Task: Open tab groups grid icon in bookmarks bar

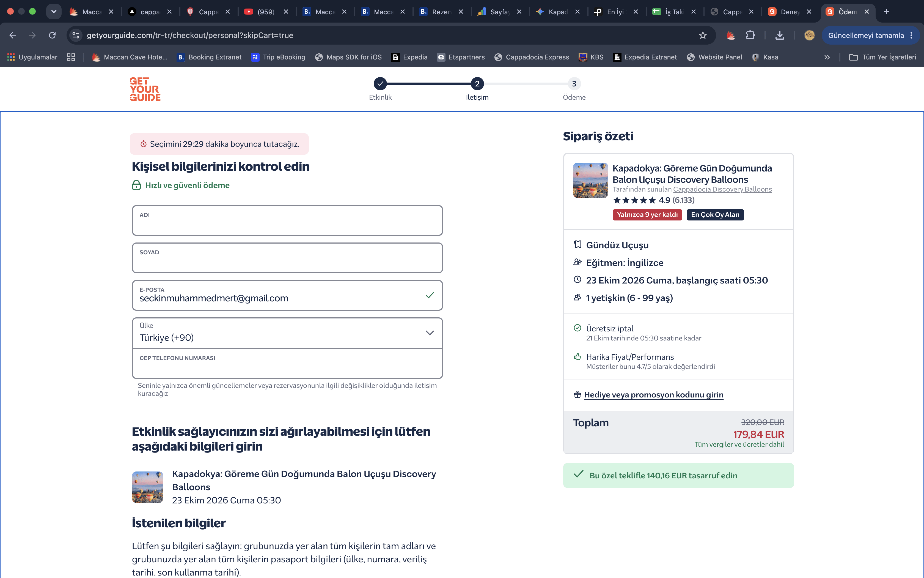Action: tap(71, 57)
